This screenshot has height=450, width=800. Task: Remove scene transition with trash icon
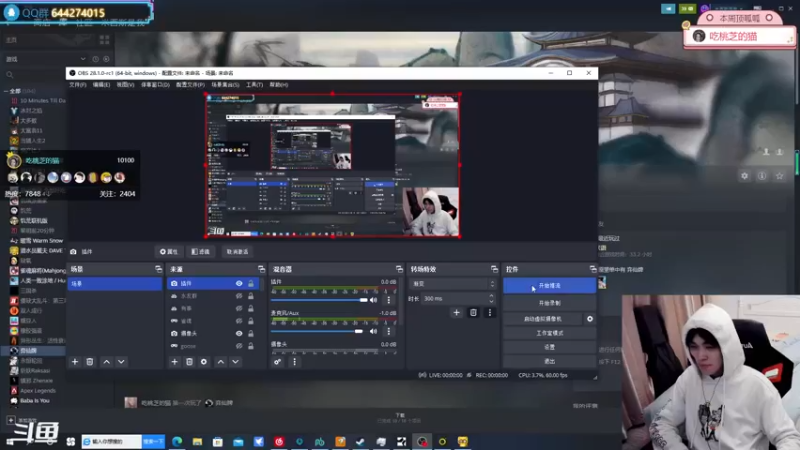(x=473, y=312)
